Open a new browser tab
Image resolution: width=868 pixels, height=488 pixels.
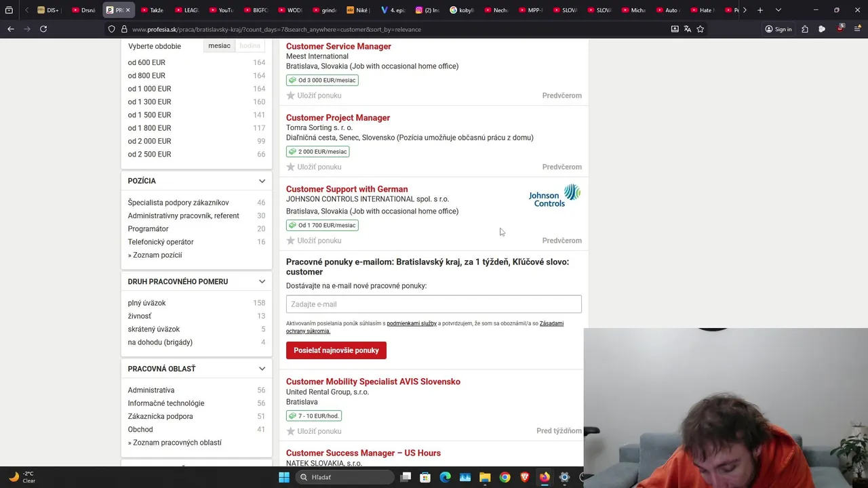click(760, 10)
